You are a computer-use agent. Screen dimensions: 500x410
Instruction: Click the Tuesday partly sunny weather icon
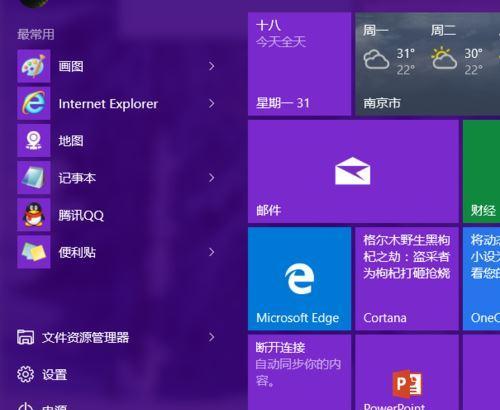point(444,58)
